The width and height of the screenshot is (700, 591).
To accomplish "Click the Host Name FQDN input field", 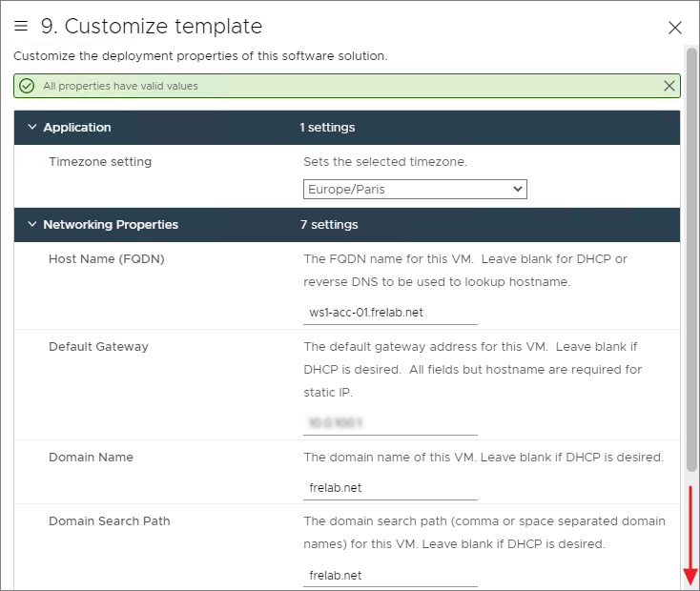I will coord(390,313).
